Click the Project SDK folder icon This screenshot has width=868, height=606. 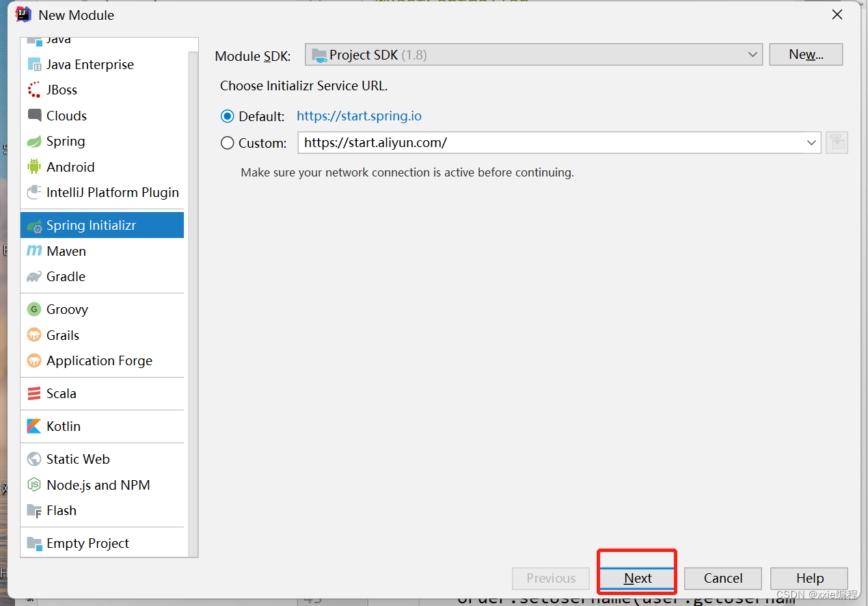tap(318, 55)
